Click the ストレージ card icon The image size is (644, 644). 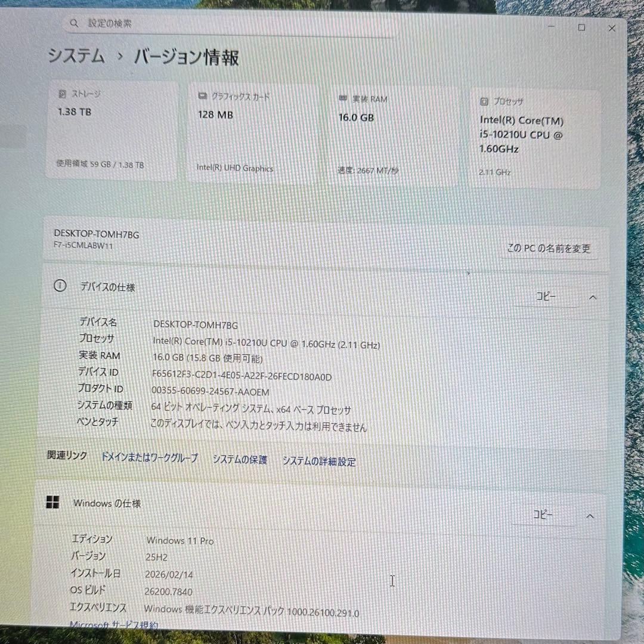[x=63, y=94]
